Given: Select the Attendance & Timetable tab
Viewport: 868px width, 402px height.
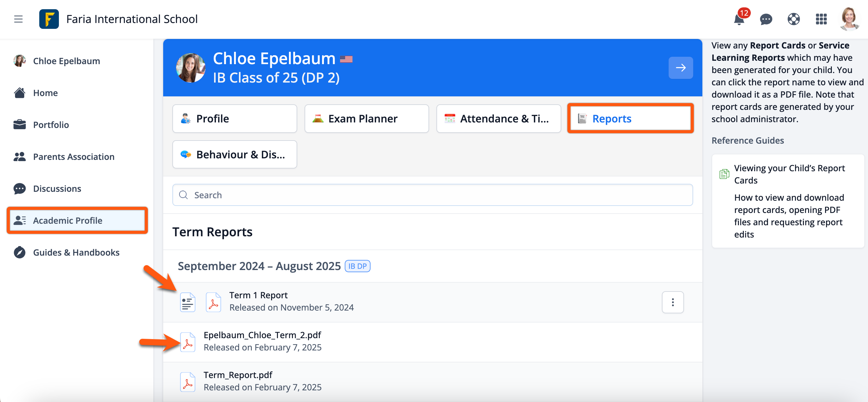Looking at the screenshot, I should [498, 119].
